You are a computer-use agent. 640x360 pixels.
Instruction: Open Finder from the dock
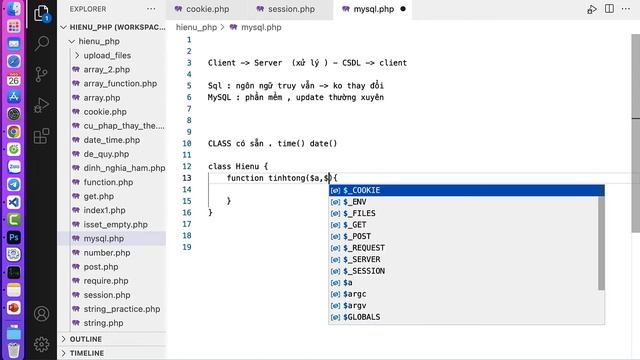[x=13, y=9]
